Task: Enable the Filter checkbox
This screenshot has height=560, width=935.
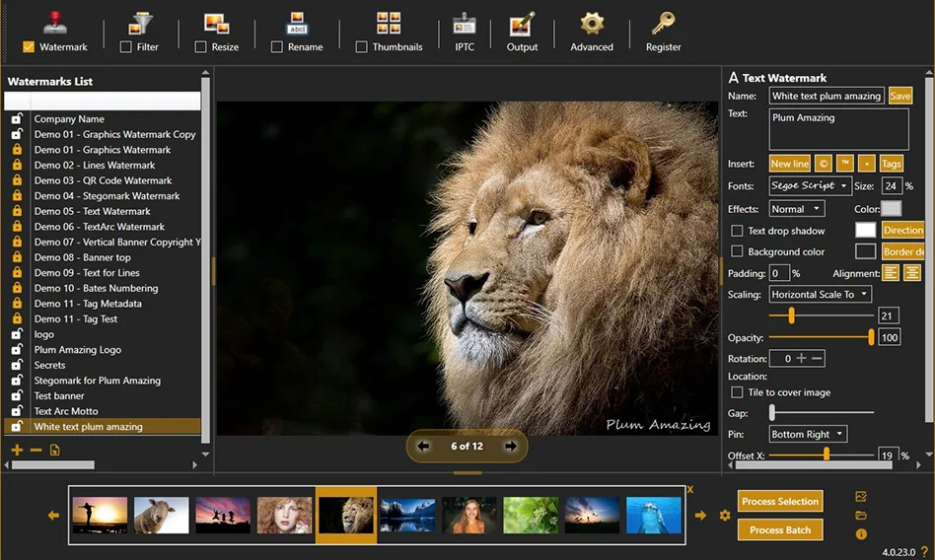Action: (x=126, y=46)
